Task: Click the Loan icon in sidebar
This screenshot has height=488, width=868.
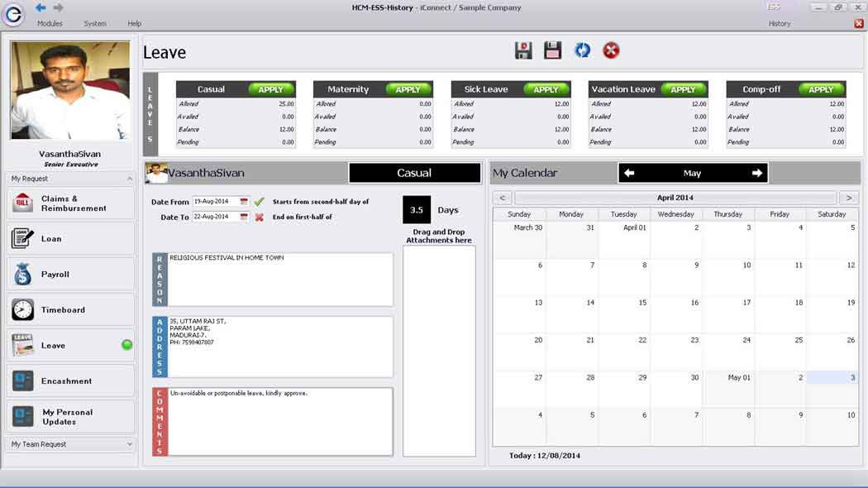Action: (23, 238)
